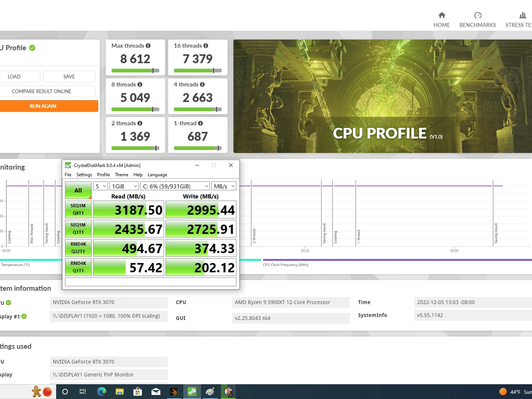This screenshot has width=532, height=399.
Task: Open the test size dropdown showing 1GiB
Action: [124, 186]
